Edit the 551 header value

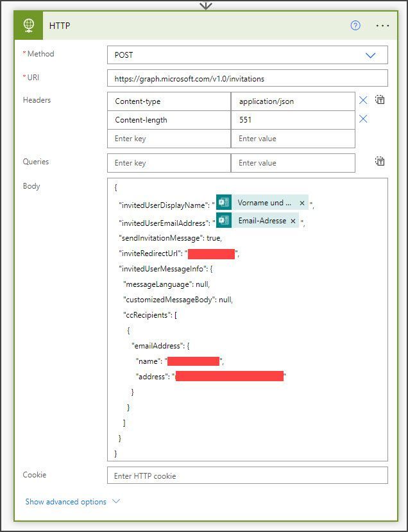(293, 120)
